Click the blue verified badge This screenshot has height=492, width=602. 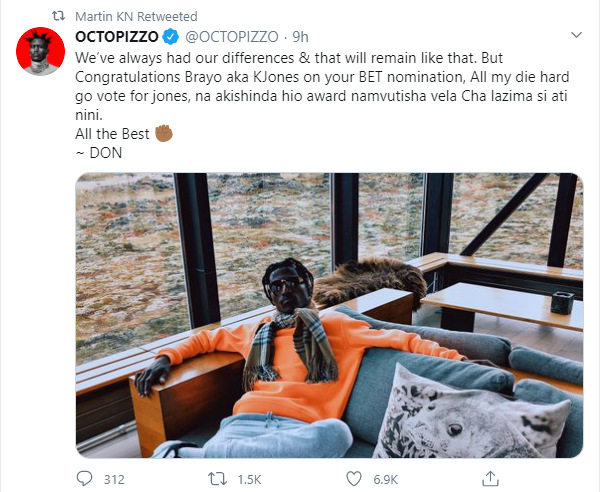171,36
